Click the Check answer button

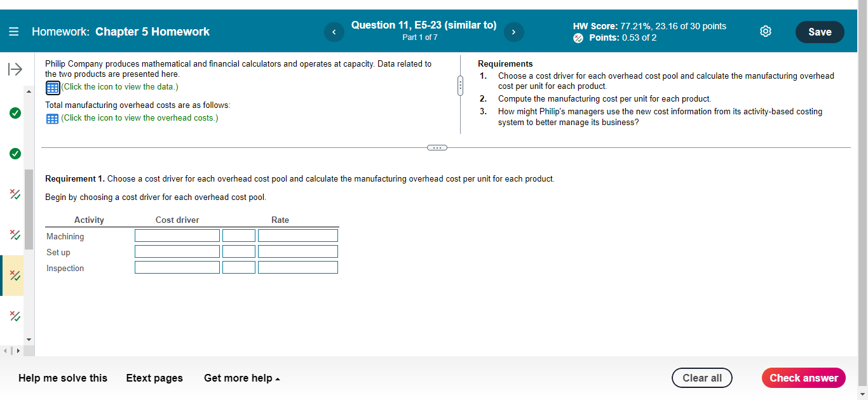tap(803, 378)
